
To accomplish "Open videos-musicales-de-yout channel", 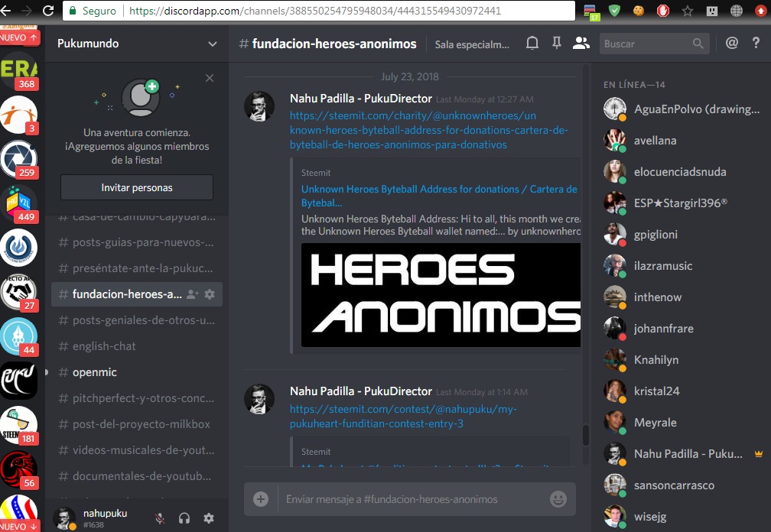I will [137, 450].
